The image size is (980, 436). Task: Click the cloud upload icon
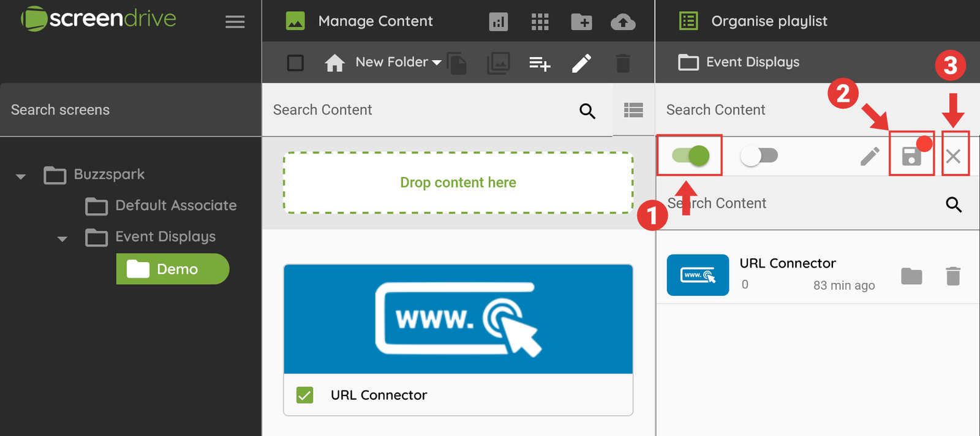coord(622,22)
